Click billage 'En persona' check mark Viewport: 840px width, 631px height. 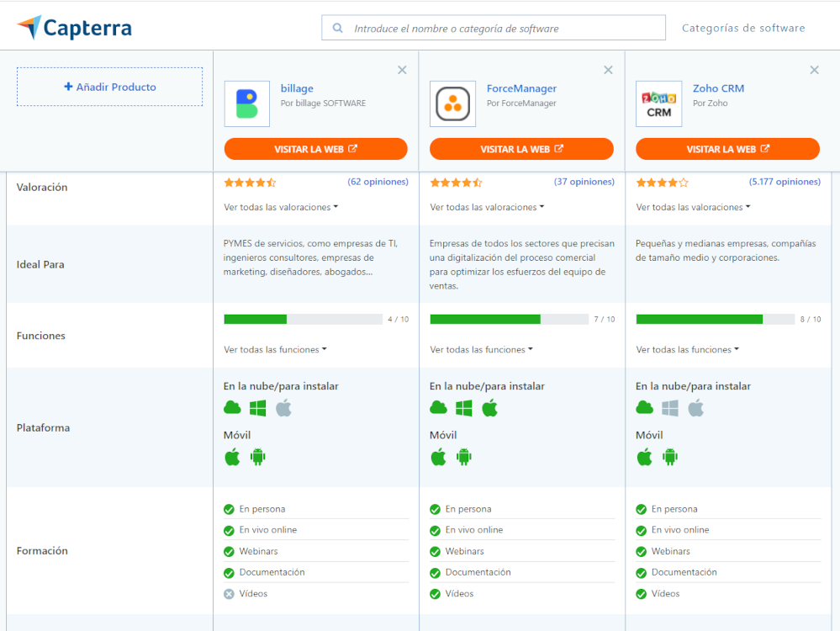[x=230, y=509]
